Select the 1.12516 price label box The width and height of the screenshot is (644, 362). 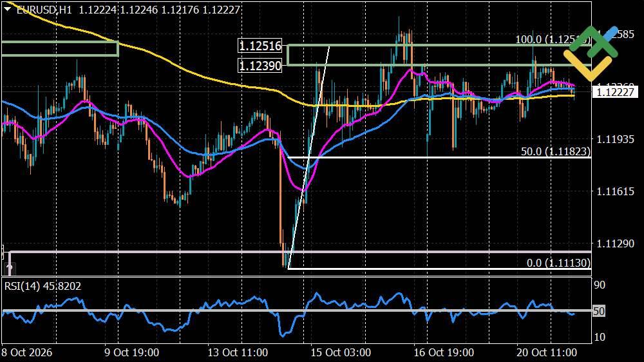(x=260, y=46)
